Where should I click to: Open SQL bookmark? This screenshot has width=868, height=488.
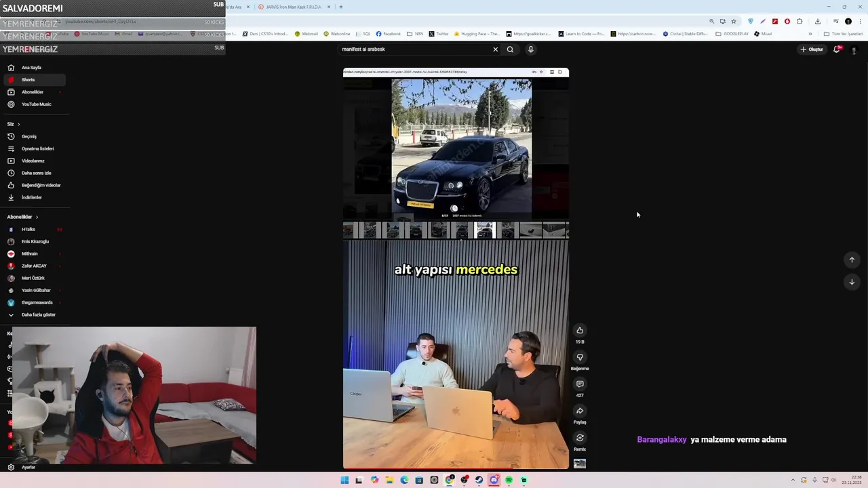363,33
